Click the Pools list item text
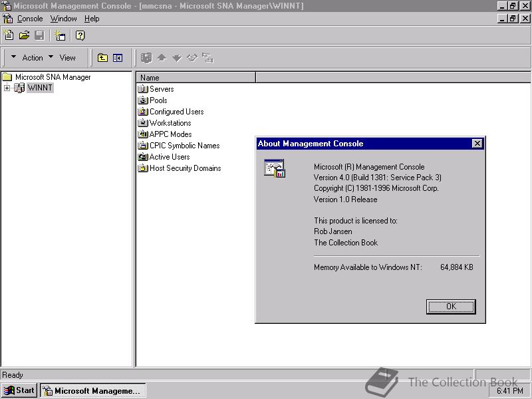The height and width of the screenshot is (399, 532). pyautogui.click(x=158, y=100)
